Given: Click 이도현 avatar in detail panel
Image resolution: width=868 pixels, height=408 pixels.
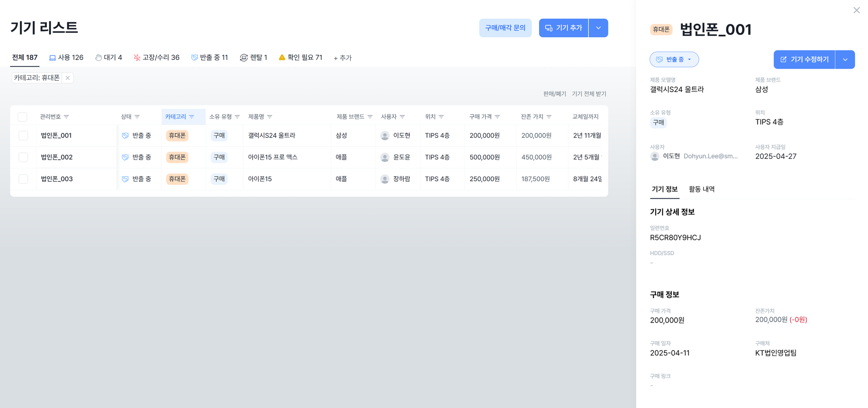Looking at the screenshot, I should pos(654,157).
